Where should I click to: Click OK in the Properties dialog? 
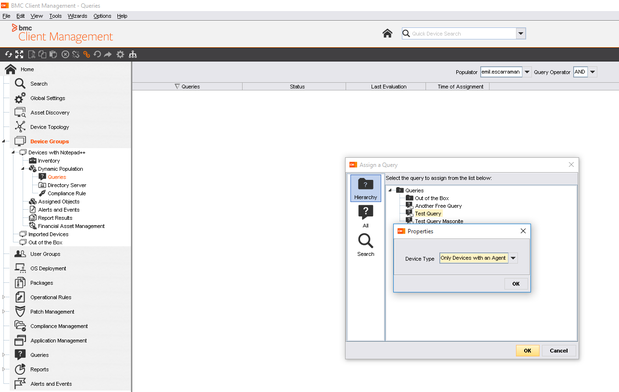click(516, 284)
